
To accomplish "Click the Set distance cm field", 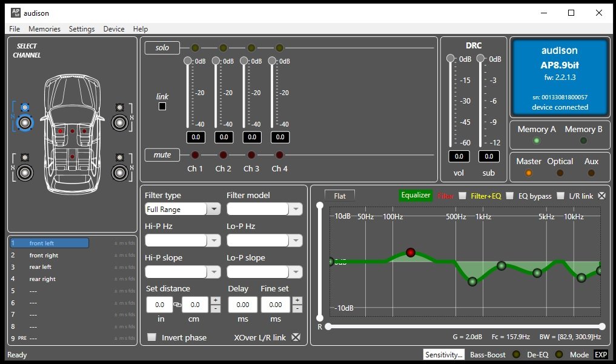I will [195, 305].
